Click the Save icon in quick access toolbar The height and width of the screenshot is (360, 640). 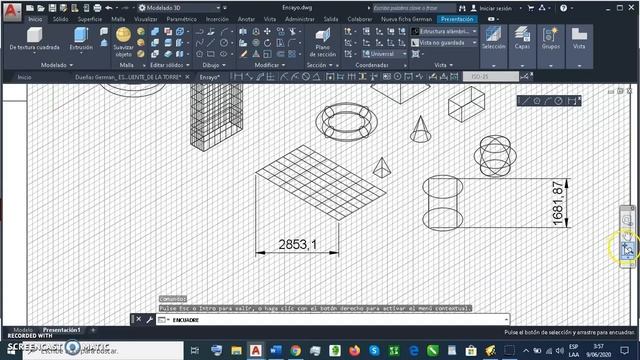[x=53, y=8]
